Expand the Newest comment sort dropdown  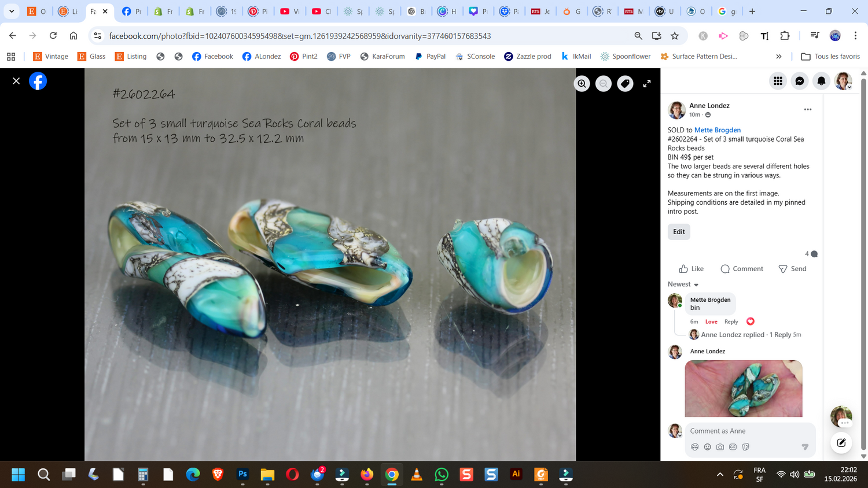click(683, 284)
